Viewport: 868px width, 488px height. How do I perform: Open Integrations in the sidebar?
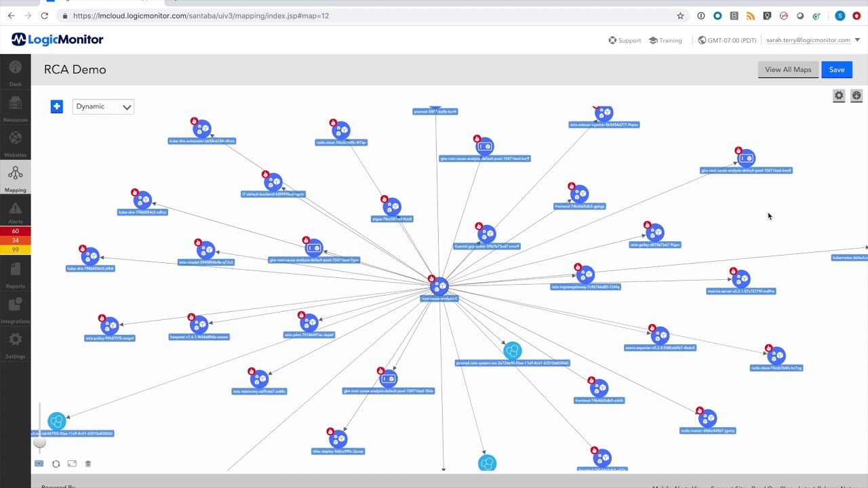coord(15,310)
